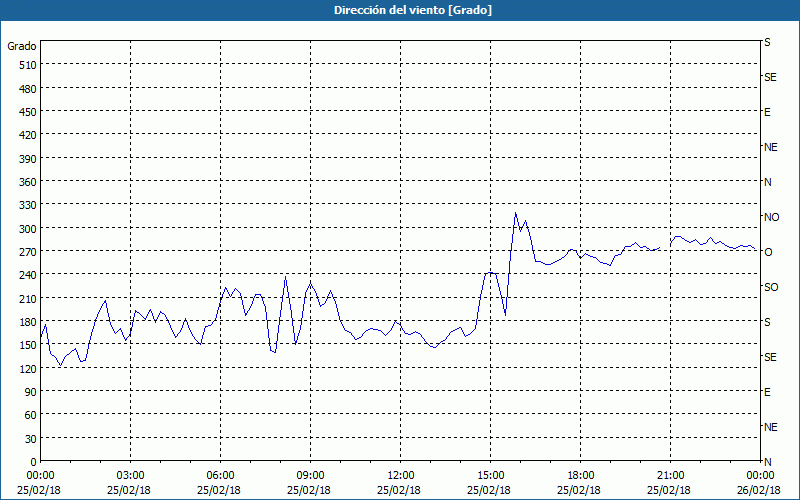The height and width of the screenshot is (500, 800).
Task: Click the 'N' compass label level with 0
Action: click(767, 462)
